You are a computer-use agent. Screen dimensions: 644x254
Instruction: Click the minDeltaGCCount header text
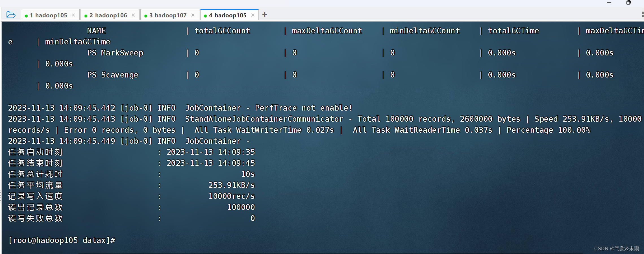point(425,31)
